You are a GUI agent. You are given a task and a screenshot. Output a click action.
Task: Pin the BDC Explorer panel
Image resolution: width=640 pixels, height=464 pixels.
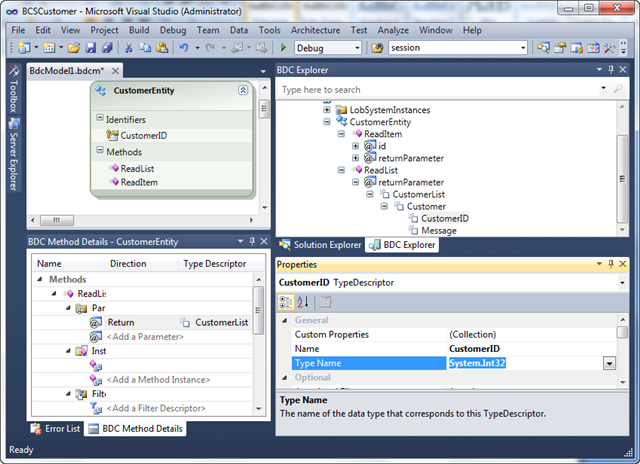click(x=611, y=70)
